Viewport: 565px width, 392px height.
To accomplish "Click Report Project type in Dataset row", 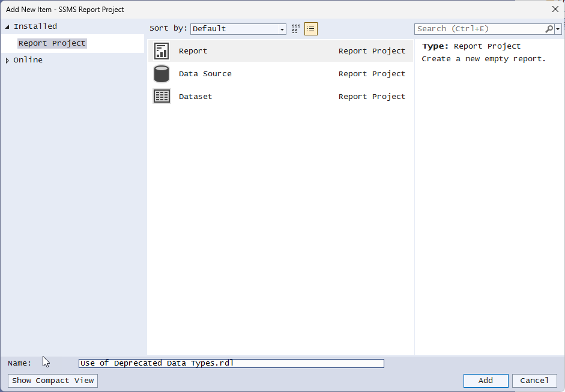I will coord(372,97).
